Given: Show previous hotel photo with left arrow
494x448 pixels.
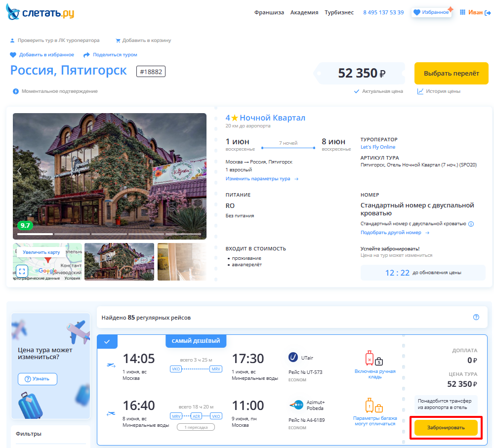Looking at the screenshot, I should 19,171.
